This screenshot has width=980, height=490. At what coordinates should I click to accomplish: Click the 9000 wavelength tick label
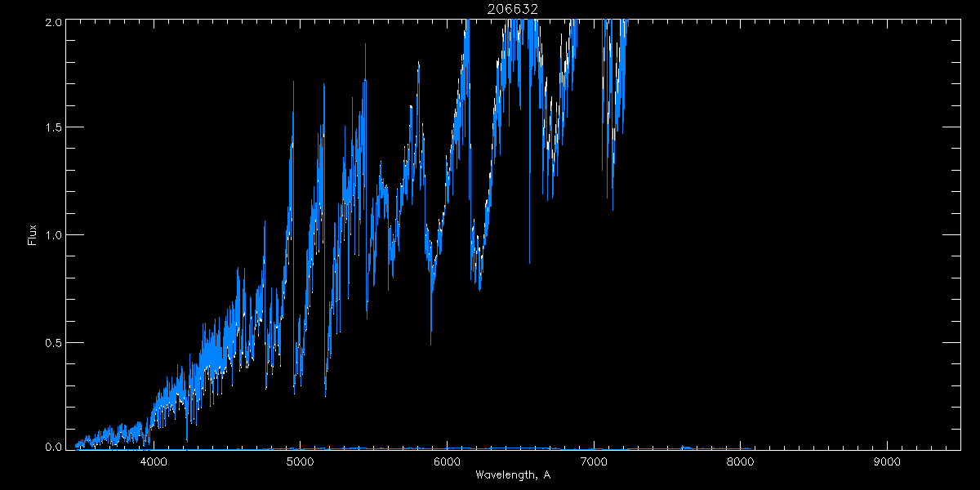click(888, 463)
